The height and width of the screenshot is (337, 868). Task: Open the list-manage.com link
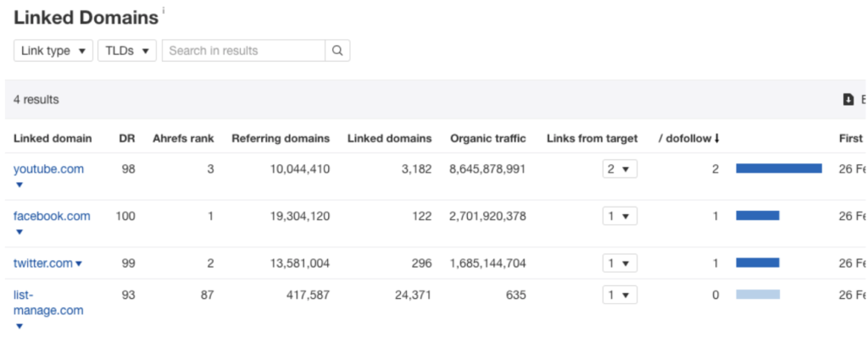[x=48, y=302]
